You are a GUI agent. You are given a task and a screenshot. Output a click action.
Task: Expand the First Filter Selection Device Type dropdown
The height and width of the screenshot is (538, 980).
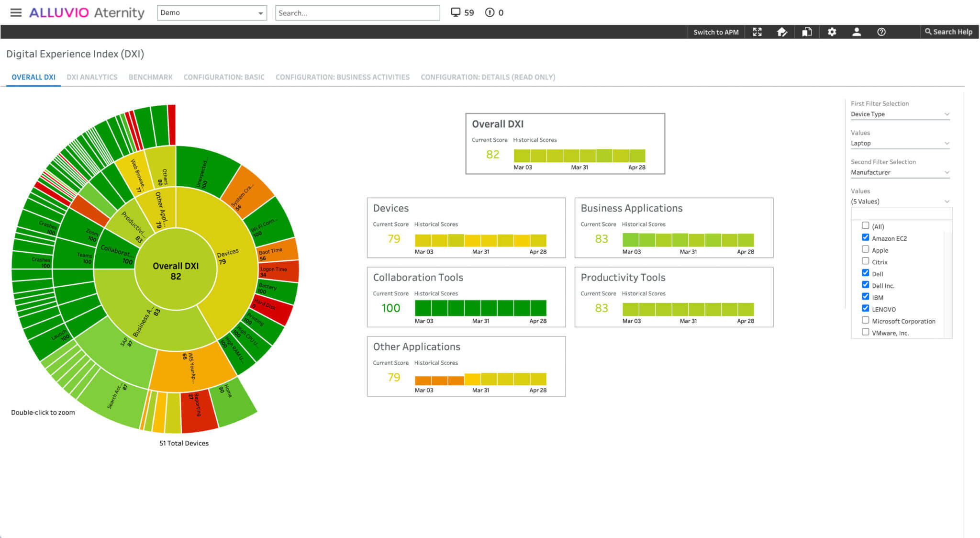click(x=900, y=114)
